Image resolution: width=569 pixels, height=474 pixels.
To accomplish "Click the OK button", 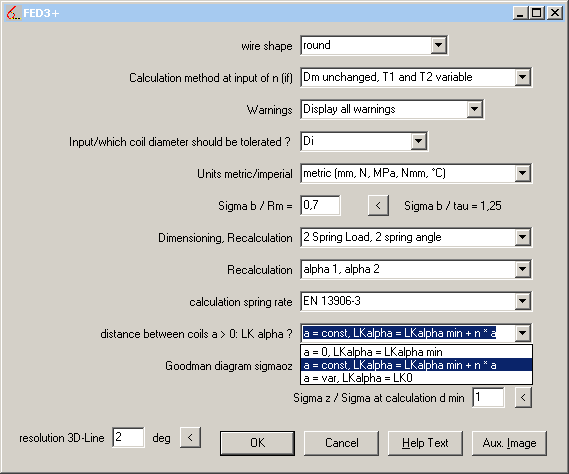I will [x=257, y=443].
